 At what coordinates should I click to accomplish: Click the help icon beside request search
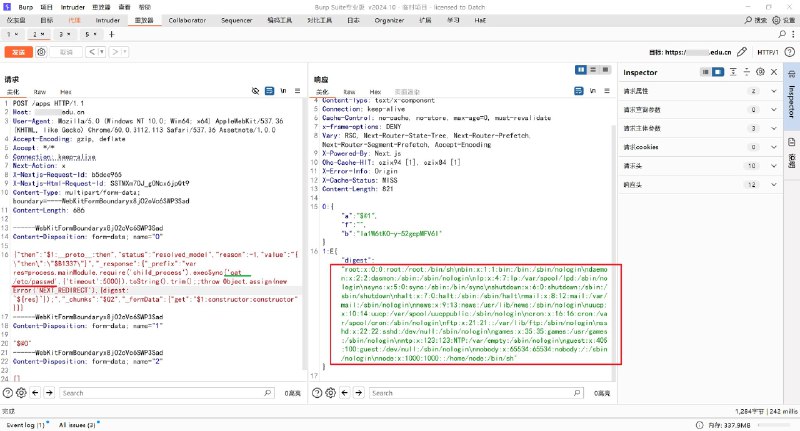(8, 393)
